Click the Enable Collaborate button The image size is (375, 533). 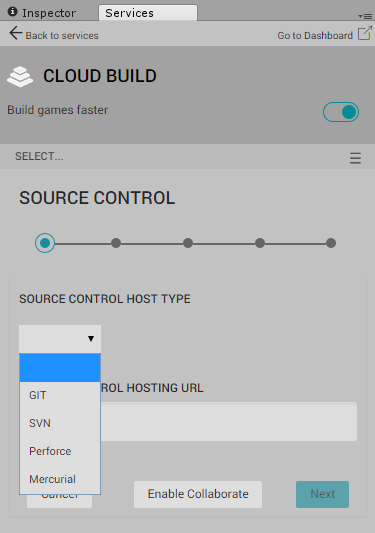(x=198, y=494)
